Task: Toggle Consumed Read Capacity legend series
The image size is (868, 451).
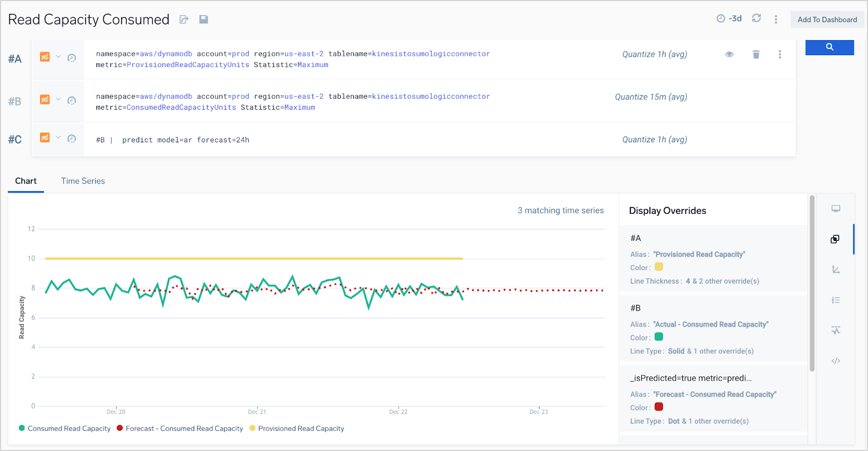Action: tap(64, 428)
